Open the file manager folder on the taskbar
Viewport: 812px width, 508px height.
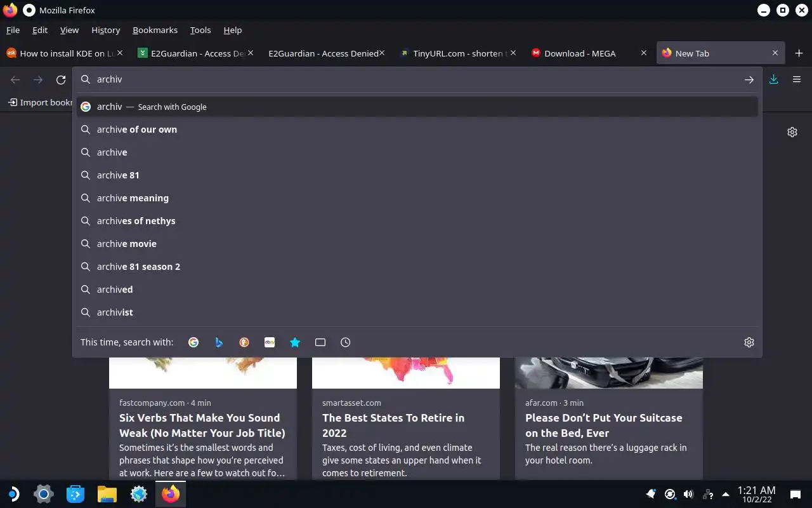[x=107, y=493]
